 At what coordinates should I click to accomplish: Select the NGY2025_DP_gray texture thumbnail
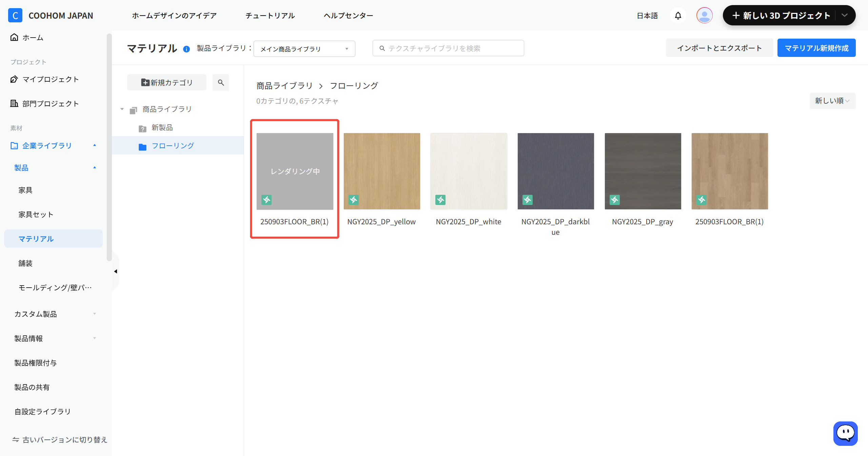643,171
